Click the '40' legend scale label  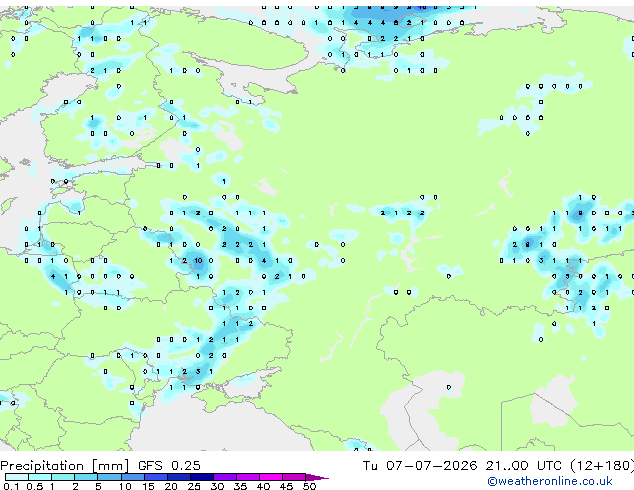263,486
